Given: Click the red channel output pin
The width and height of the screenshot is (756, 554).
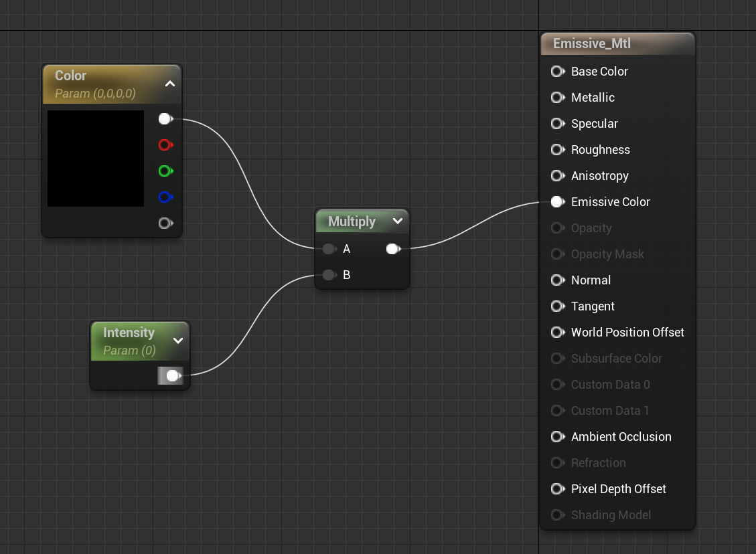Looking at the screenshot, I should 165,145.
